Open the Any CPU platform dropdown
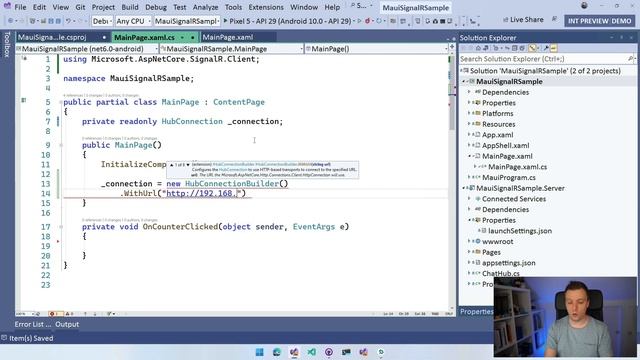 pyautogui.click(x=133, y=21)
